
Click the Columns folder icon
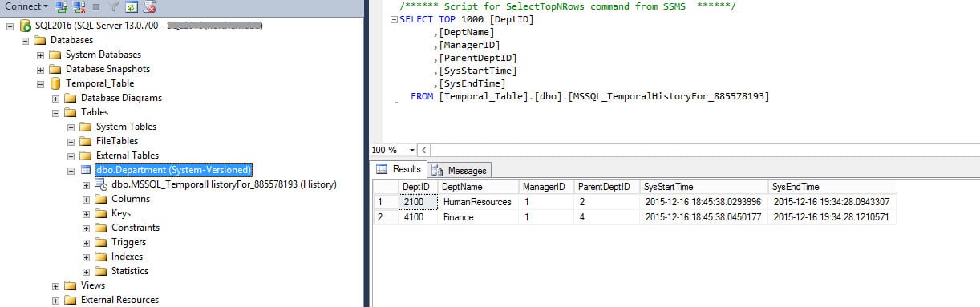click(x=101, y=199)
